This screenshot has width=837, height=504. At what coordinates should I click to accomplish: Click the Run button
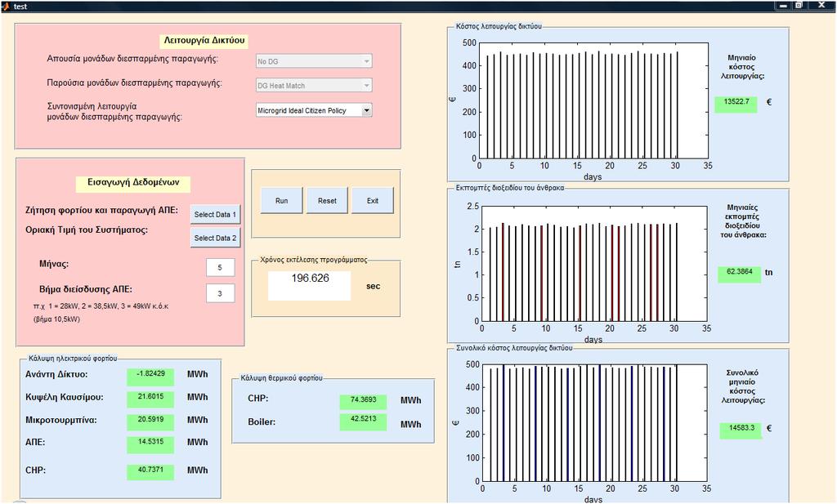[x=281, y=200]
